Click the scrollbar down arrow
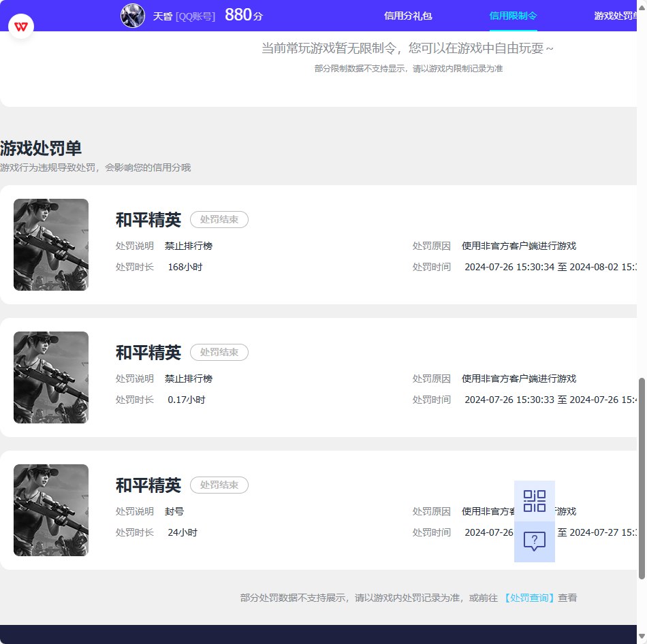The height and width of the screenshot is (644, 647). pyautogui.click(x=642, y=636)
